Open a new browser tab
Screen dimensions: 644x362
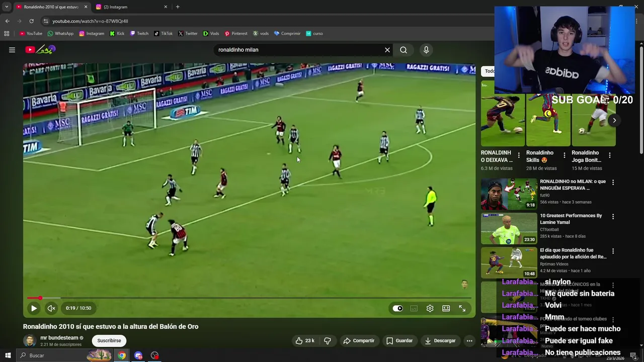click(x=178, y=7)
